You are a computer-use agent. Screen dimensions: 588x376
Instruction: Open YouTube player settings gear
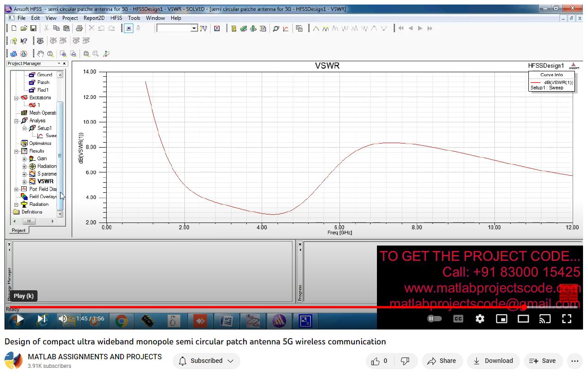(x=480, y=319)
